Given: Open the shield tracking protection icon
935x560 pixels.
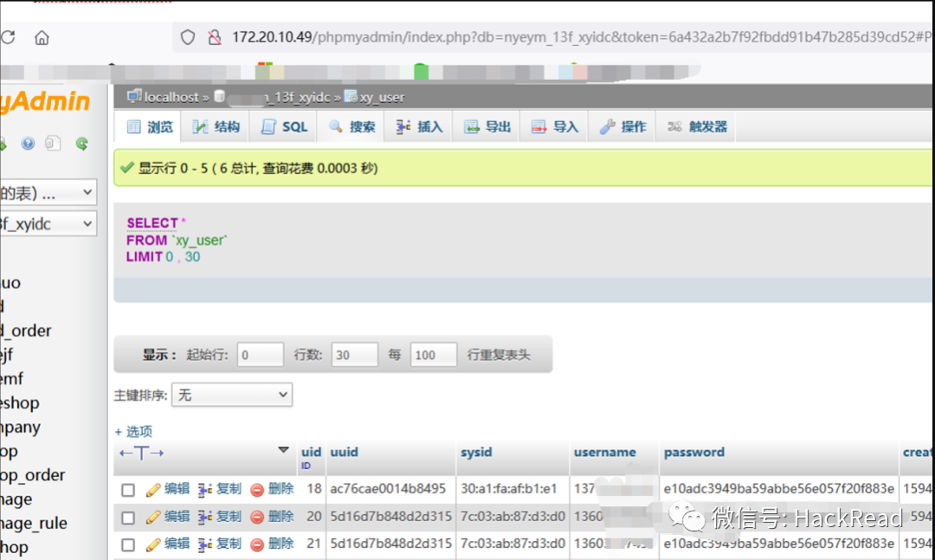Looking at the screenshot, I should 188,37.
